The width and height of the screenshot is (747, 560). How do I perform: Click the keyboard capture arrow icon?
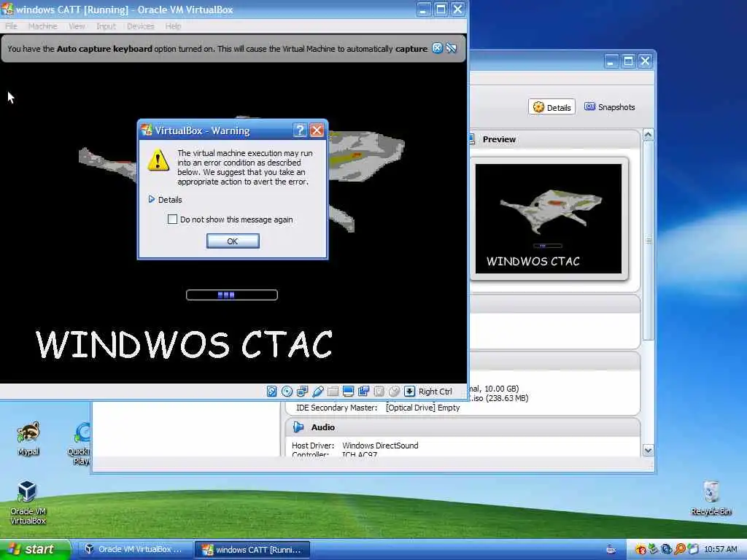[409, 392]
